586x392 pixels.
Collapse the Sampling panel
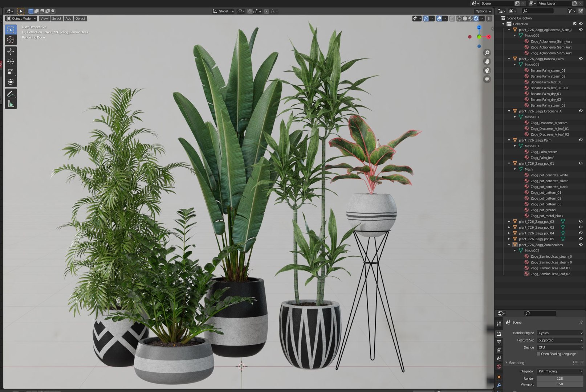[x=506, y=363]
